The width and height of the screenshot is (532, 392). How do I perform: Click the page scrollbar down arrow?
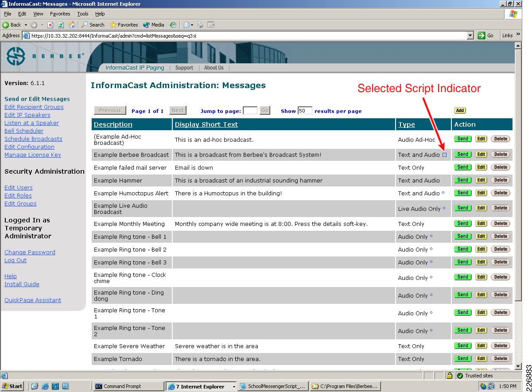pos(519,366)
